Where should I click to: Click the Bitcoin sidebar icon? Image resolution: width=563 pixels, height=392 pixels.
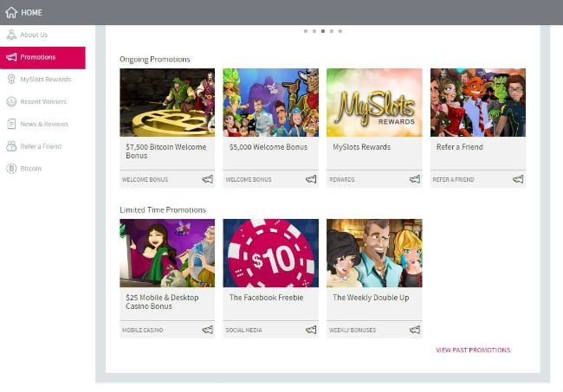coord(11,169)
